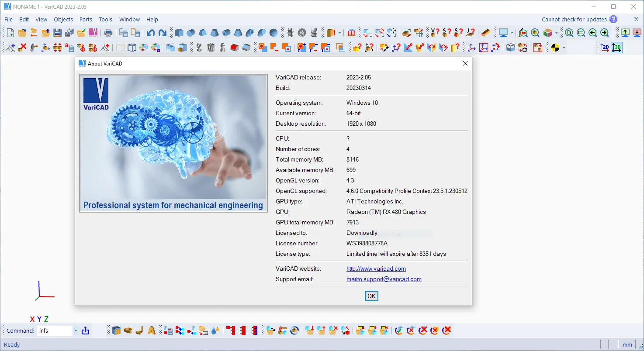This screenshot has width=644, height=351.
Task: Click the orange letter A text icon
Action: coord(152,330)
